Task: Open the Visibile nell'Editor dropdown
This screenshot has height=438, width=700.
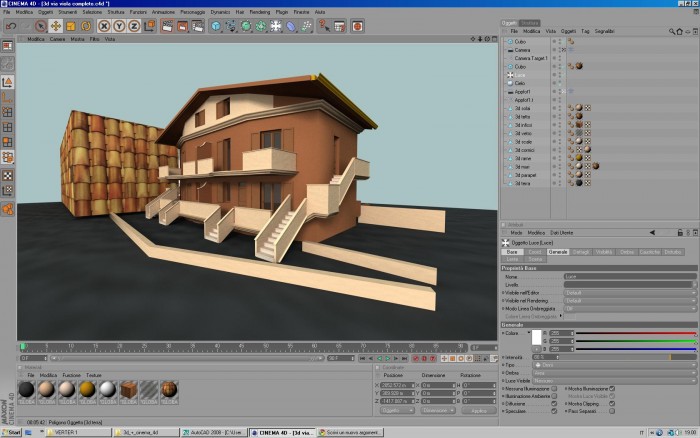Action: tap(630, 293)
